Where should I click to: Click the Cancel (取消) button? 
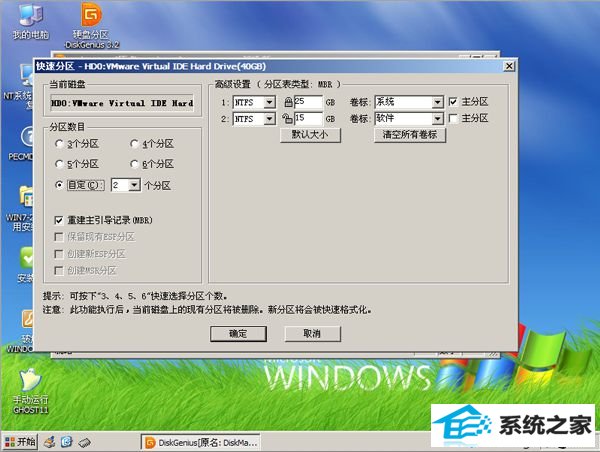coord(312,334)
